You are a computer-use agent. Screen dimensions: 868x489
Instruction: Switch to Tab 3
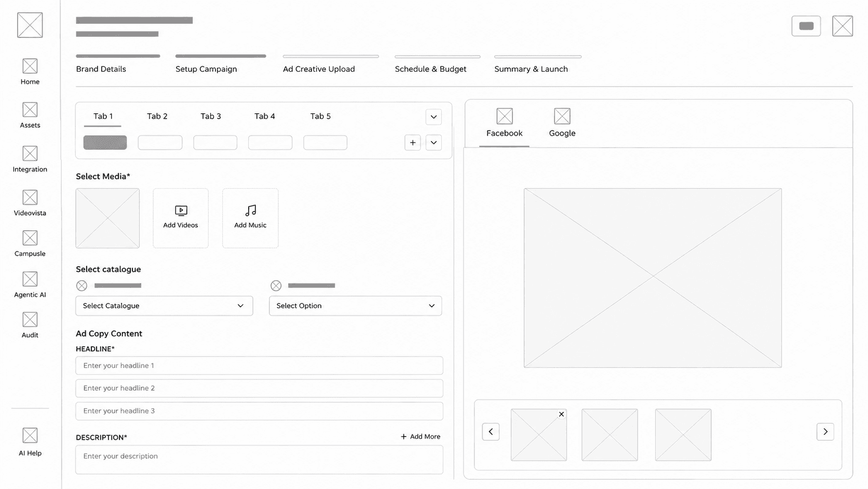click(211, 116)
